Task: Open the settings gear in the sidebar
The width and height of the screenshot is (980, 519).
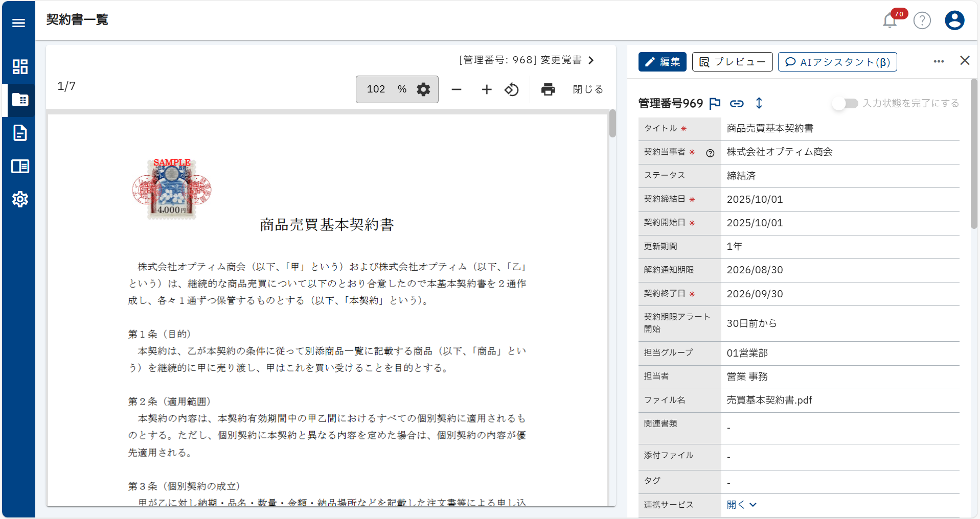Action: pos(20,199)
